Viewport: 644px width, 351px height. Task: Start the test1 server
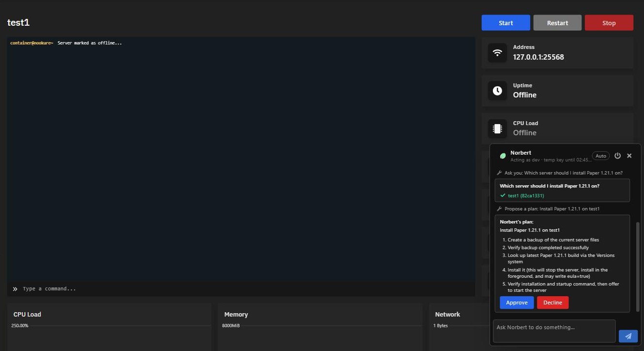pyautogui.click(x=506, y=23)
